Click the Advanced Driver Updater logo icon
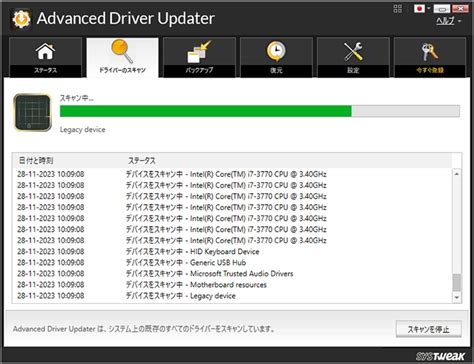Image resolution: width=474 pixels, height=364 pixels. coord(21,19)
